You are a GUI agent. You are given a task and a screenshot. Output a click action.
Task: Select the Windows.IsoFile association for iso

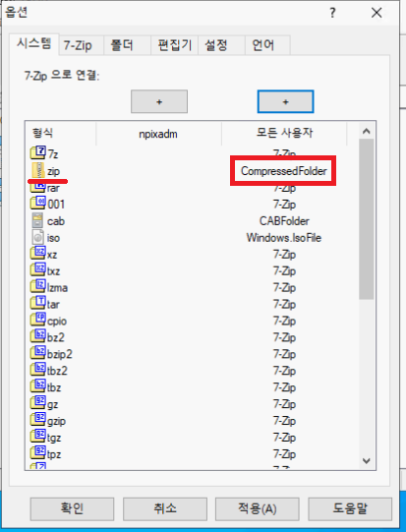[284, 238]
